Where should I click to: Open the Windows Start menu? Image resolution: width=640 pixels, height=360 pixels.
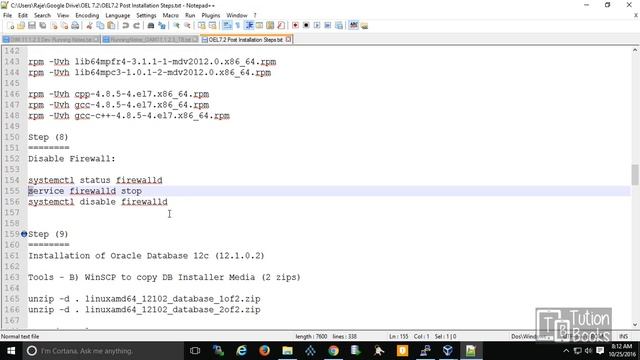(11, 351)
